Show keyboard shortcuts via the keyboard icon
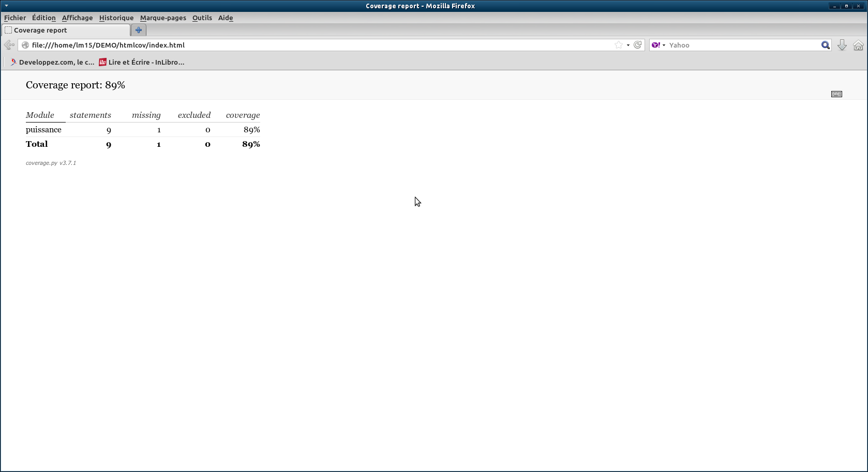 836,94
